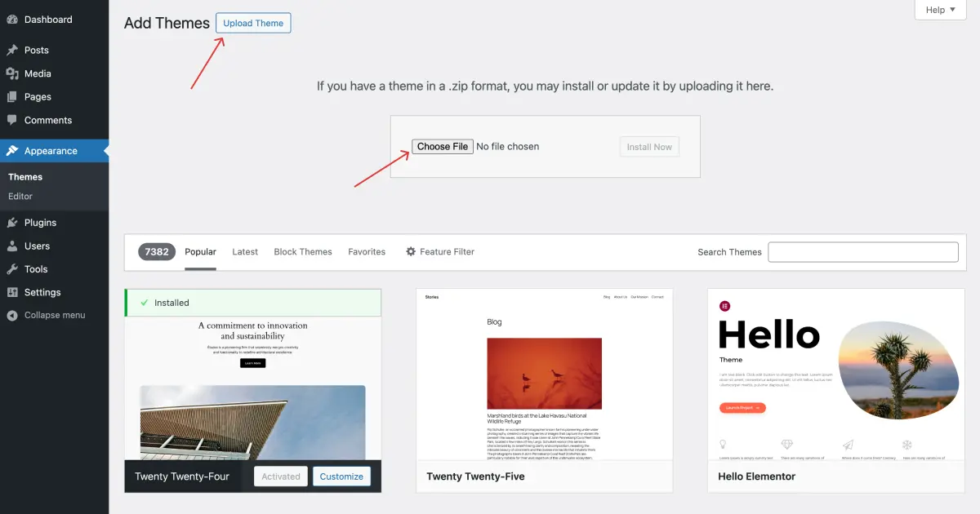Switch to the Latest tab
980x514 pixels.
(x=245, y=251)
